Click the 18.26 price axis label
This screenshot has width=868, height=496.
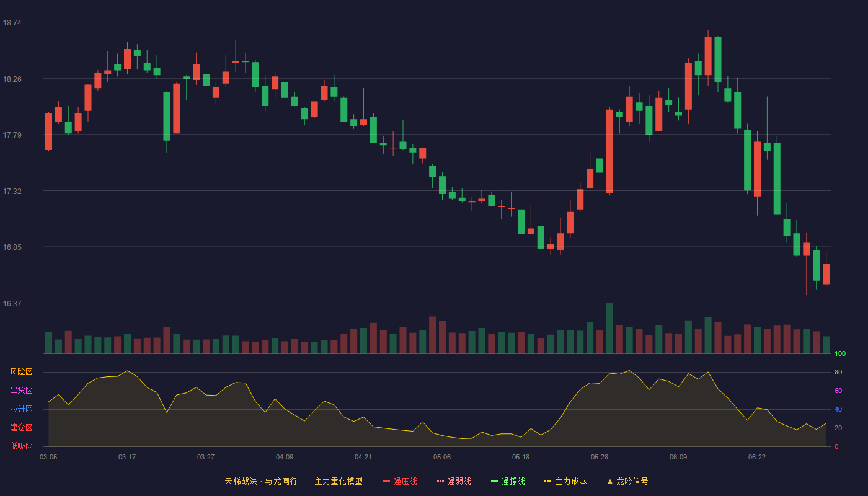[x=12, y=79]
